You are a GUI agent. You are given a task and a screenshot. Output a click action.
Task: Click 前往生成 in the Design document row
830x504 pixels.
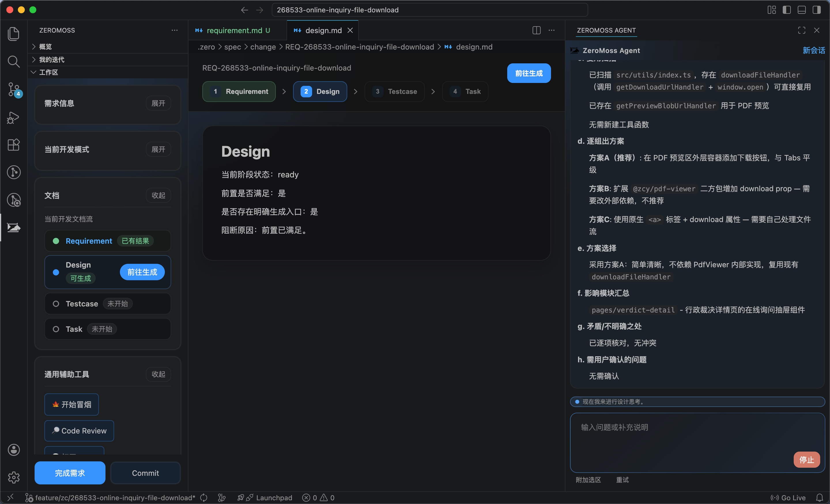pyautogui.click(x=142, y=272)
